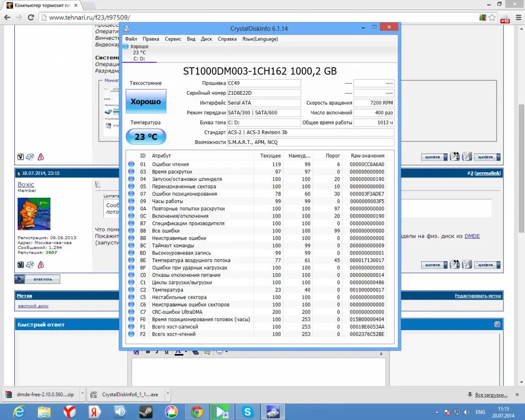Open the volume control in system tray

tap(467, 412)
